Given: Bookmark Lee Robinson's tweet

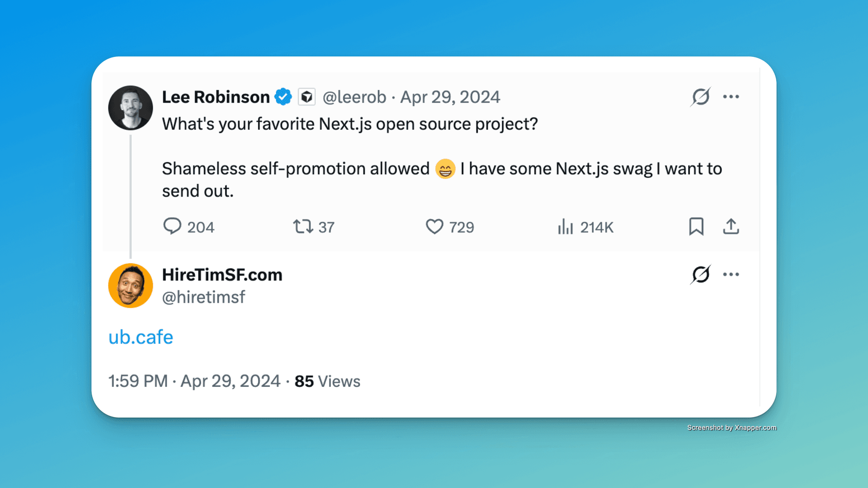Looking at the screenshot, I should (696, 226).
